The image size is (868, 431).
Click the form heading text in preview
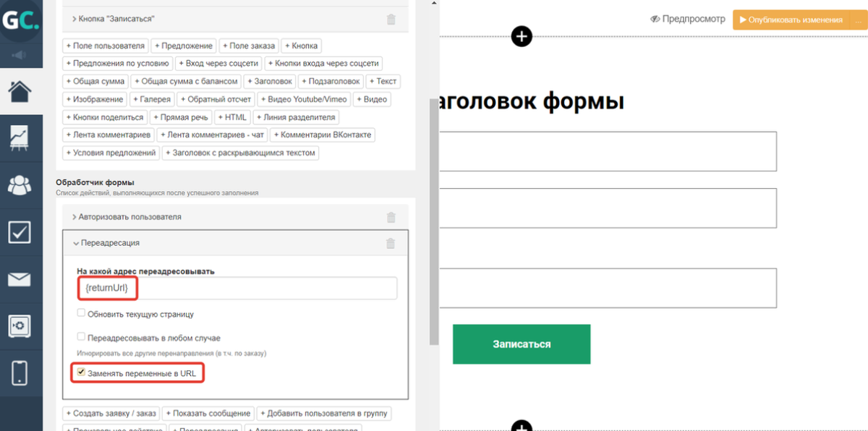[532, 101]
